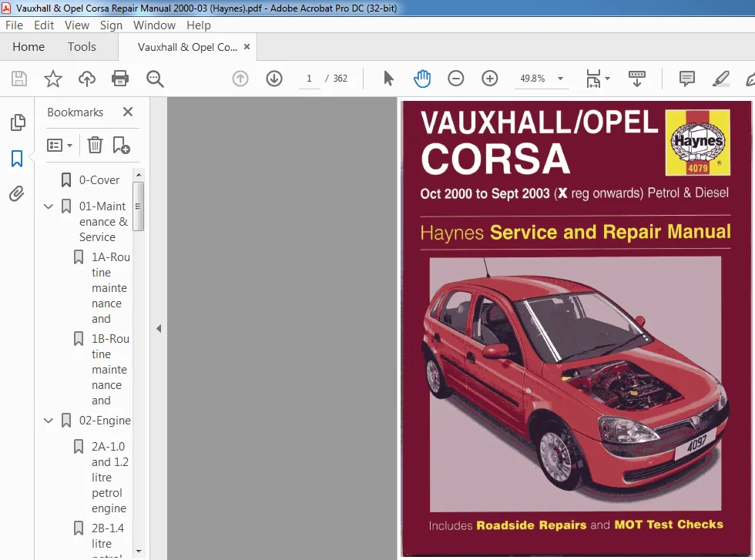Viewport: 755px width, 560px height.
Task: Click the page number input field
Action: (x=309, y=79)
